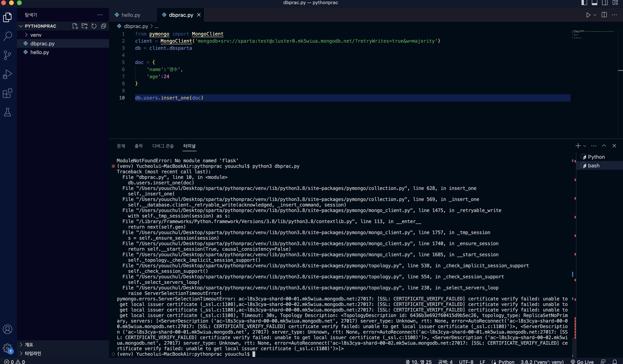Viewport: 623px width, 364px height.
Task: Toggle the primary side bar
Action: pyautogui.click(x=584, y=3)
